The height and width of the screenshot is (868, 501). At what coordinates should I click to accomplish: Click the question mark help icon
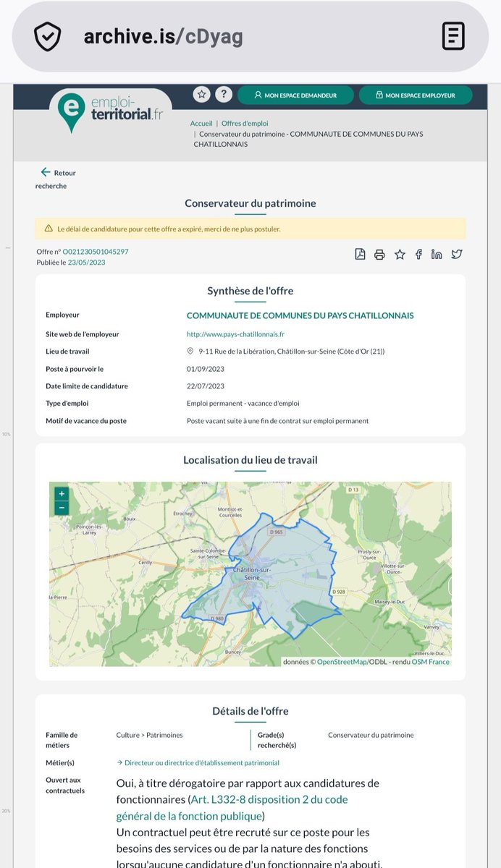[224, 94]
